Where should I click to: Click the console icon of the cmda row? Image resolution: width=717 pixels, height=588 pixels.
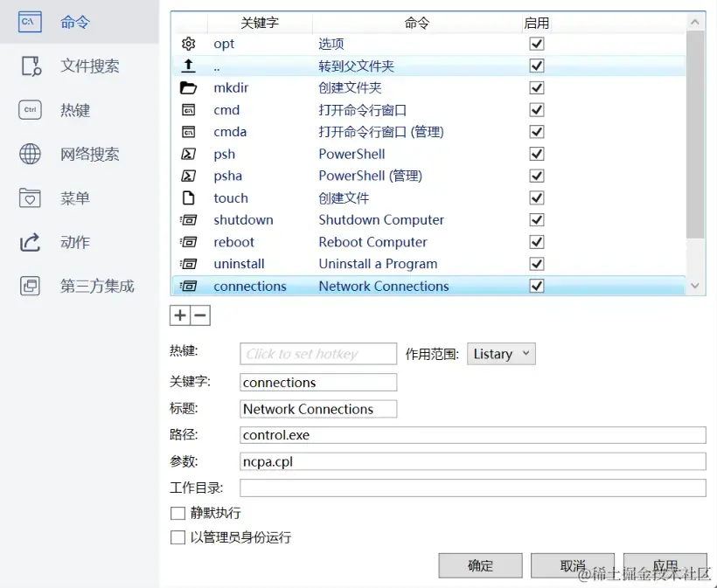(x=188, y=132)
